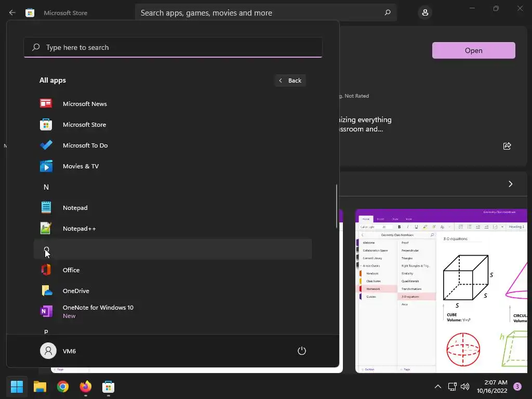Open network status in system tray
This screenshot has width=532, height=399.
pyautogui.click(x=453, y=387)
